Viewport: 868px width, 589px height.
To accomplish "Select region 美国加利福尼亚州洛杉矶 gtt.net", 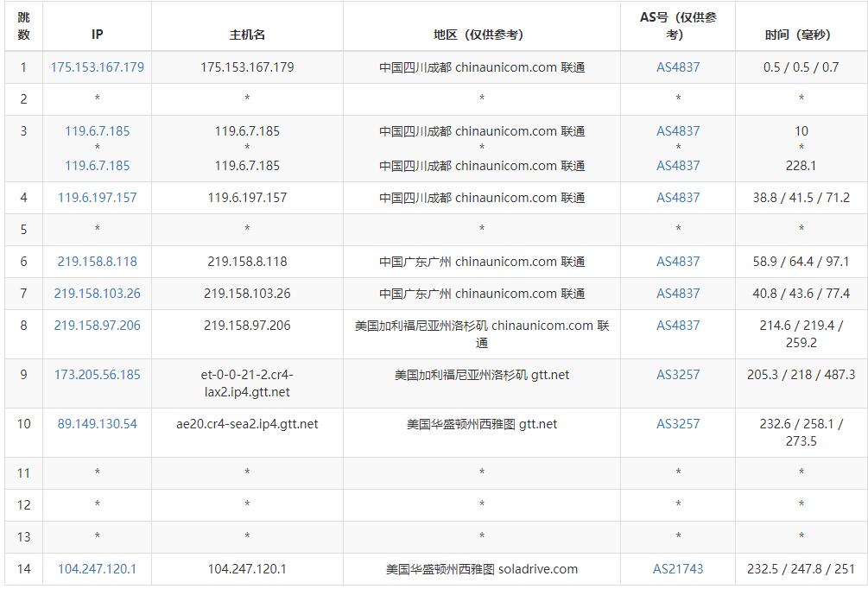I will 482,375.
